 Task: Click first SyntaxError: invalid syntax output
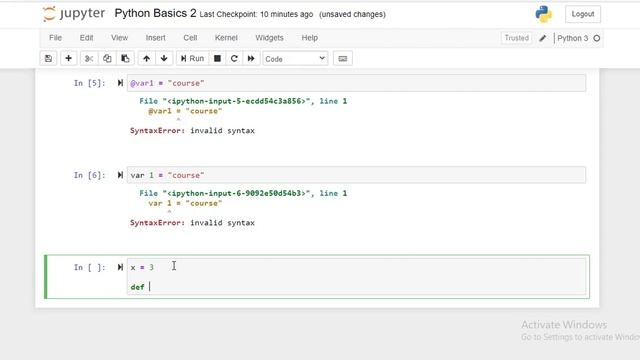pyautogui.click(x=192, y=131)
